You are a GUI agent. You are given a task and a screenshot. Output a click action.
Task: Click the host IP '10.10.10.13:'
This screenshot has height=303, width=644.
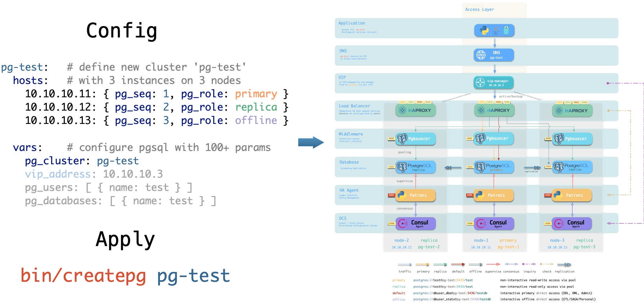pyautogui.click(x=61, y=121)
